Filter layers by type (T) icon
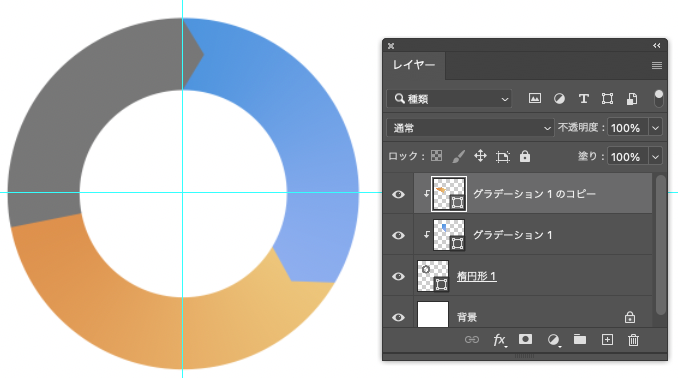 pos(583,99)
